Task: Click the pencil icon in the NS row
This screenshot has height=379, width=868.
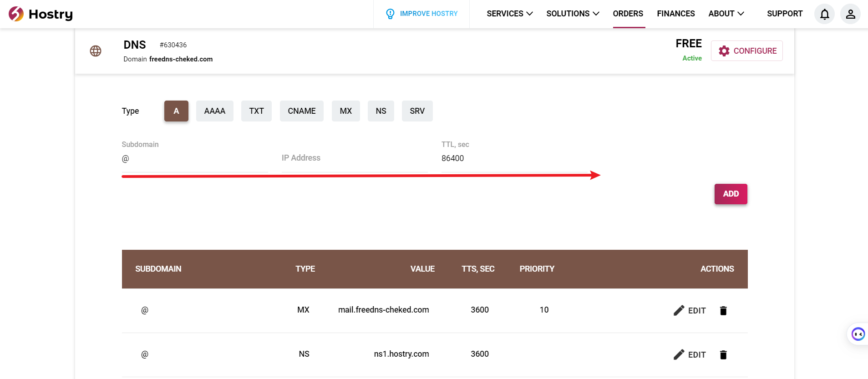Action: pos(679,354)
